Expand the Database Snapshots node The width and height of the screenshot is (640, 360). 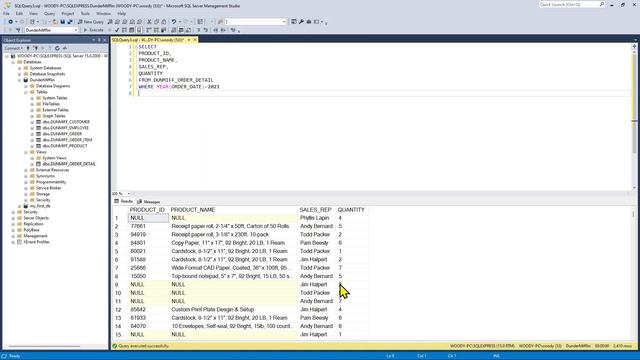click(20, 74)
